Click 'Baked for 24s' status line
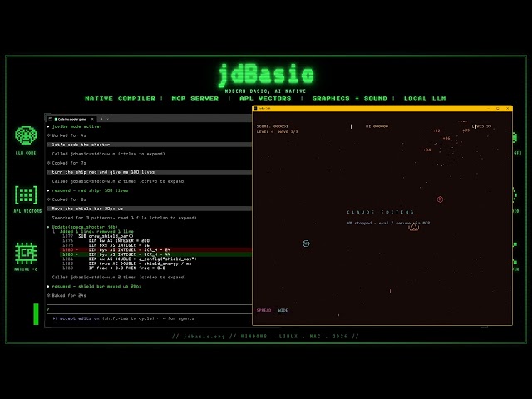The image size is (532, 399). [x=69, y=296]
